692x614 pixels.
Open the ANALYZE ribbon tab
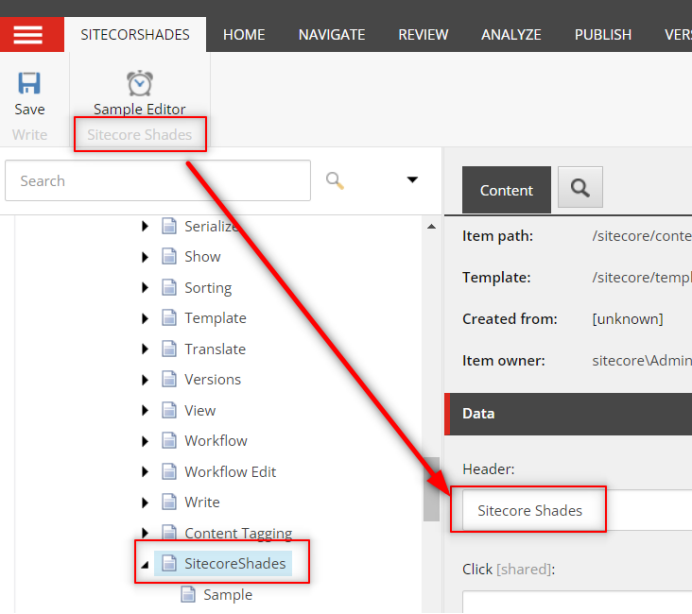[511, 34]
